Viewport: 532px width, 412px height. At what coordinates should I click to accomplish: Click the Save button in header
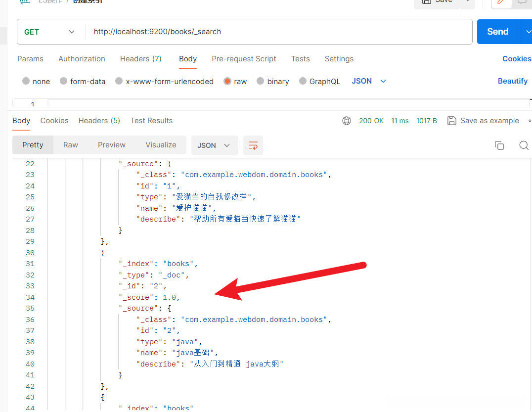coord(437,2)
